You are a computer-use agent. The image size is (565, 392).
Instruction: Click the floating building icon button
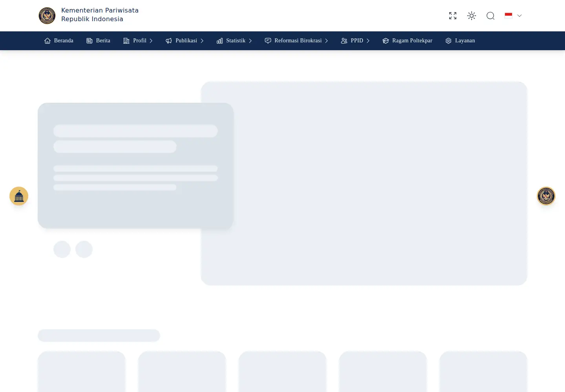click(19, 196)
